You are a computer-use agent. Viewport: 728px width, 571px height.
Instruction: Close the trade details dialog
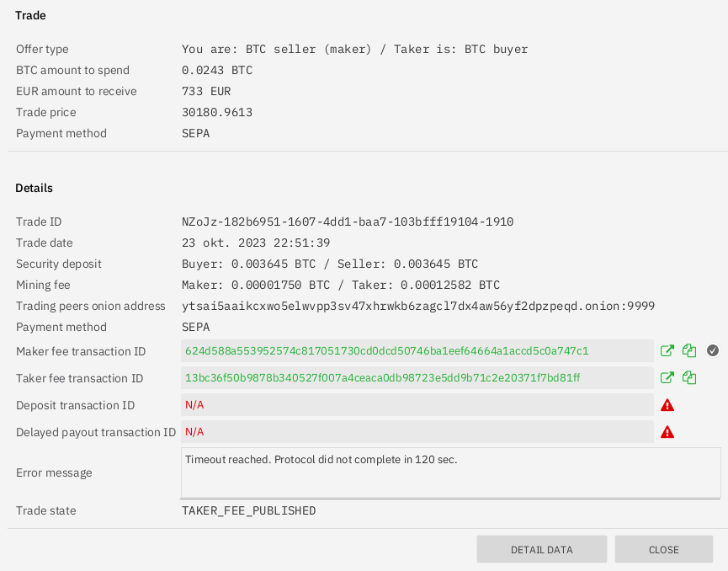coord(663,549)
